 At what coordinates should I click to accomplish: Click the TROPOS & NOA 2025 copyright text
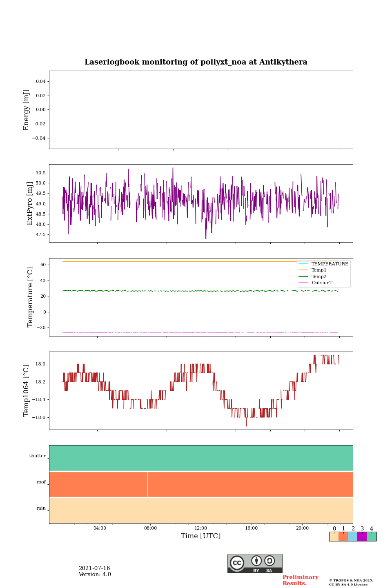(x=351, y=580)
